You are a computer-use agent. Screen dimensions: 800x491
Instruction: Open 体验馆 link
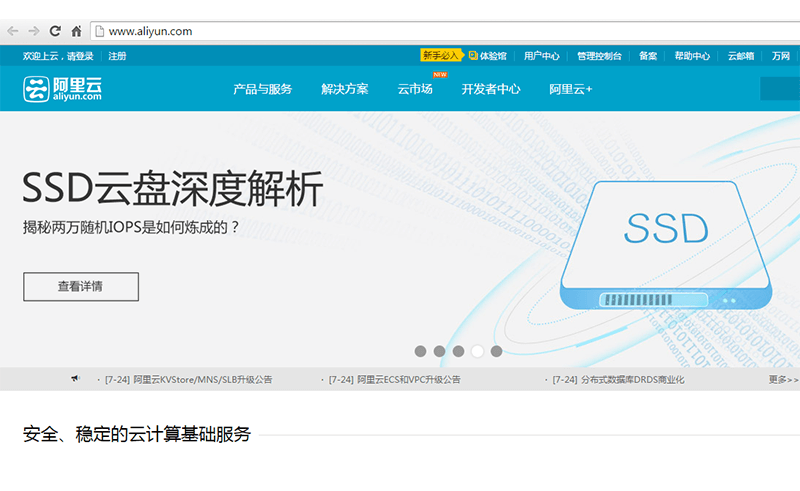(488, 56)
